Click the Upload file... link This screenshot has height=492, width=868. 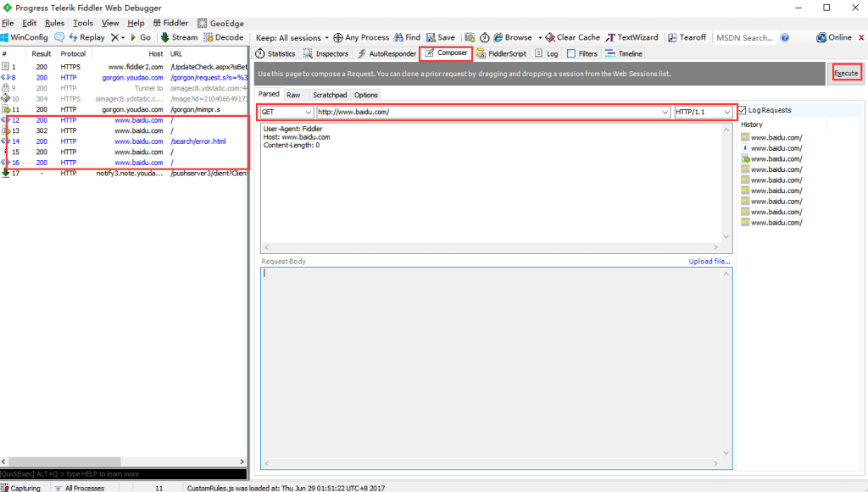[709, 262]
